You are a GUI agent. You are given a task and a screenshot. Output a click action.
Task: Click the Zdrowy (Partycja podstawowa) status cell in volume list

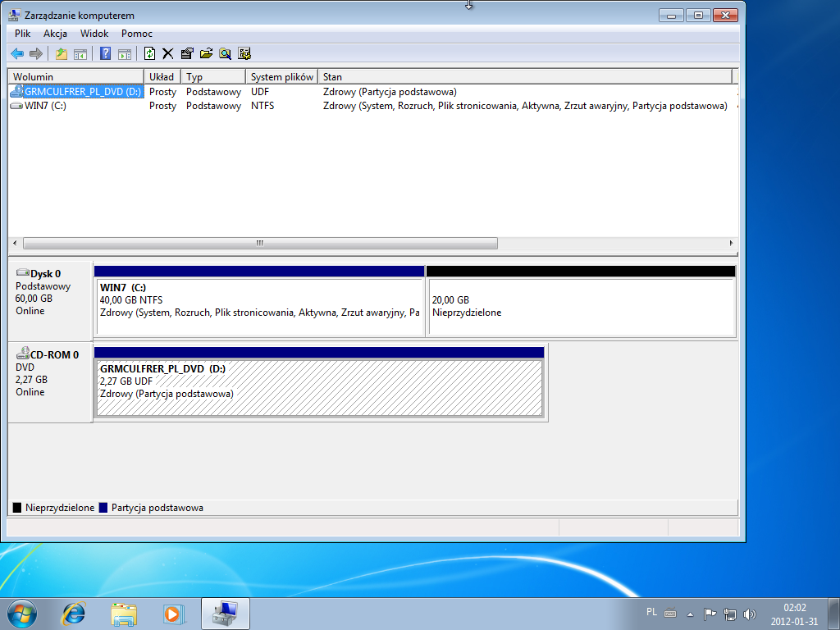click(390, 92)
